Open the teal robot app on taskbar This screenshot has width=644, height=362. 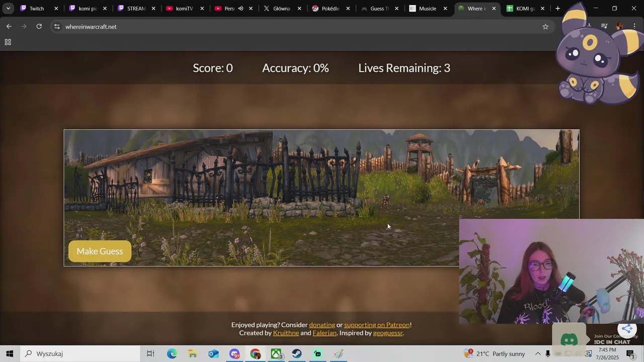(318, 353)
